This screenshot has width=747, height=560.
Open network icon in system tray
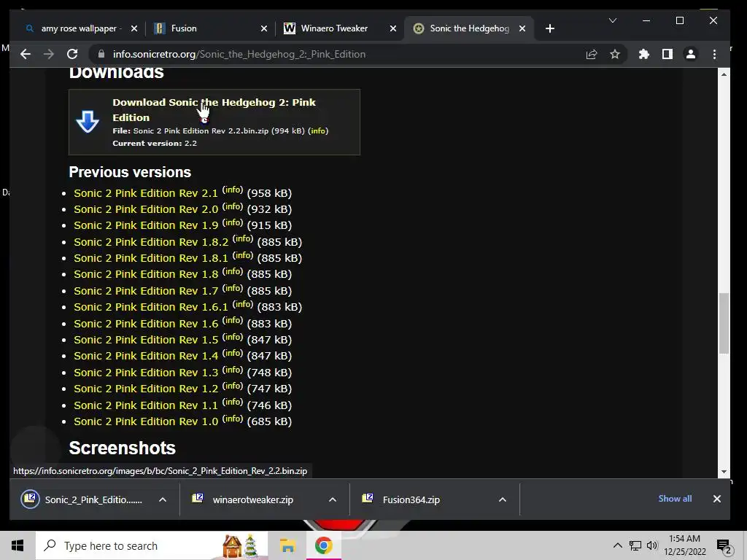pos(635,545)
